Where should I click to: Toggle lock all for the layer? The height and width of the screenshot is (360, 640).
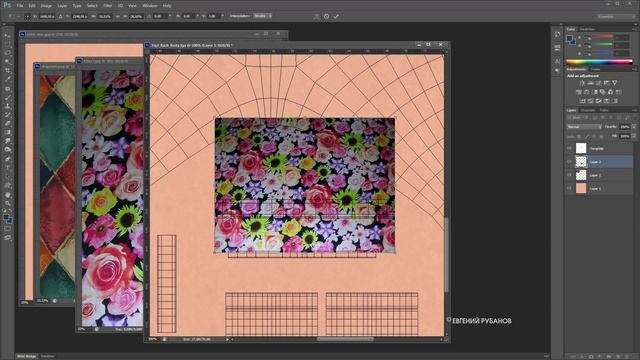601,136
